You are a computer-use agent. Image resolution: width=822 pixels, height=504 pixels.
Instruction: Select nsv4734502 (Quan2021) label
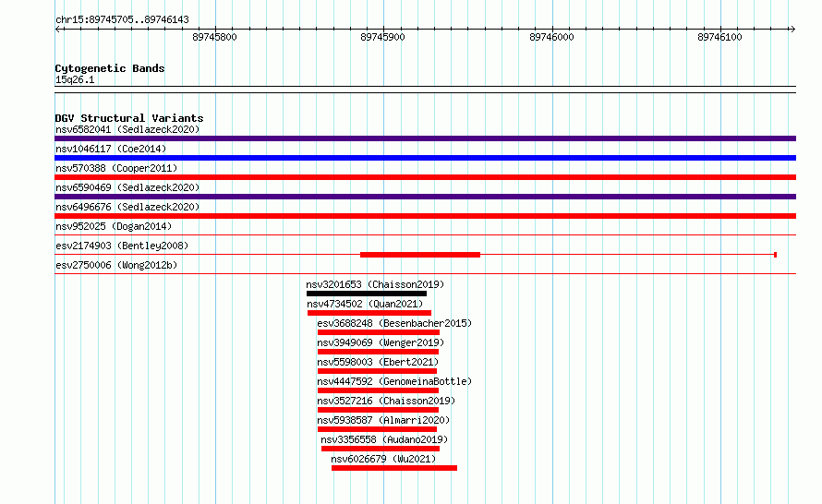(x=365, y=304)
